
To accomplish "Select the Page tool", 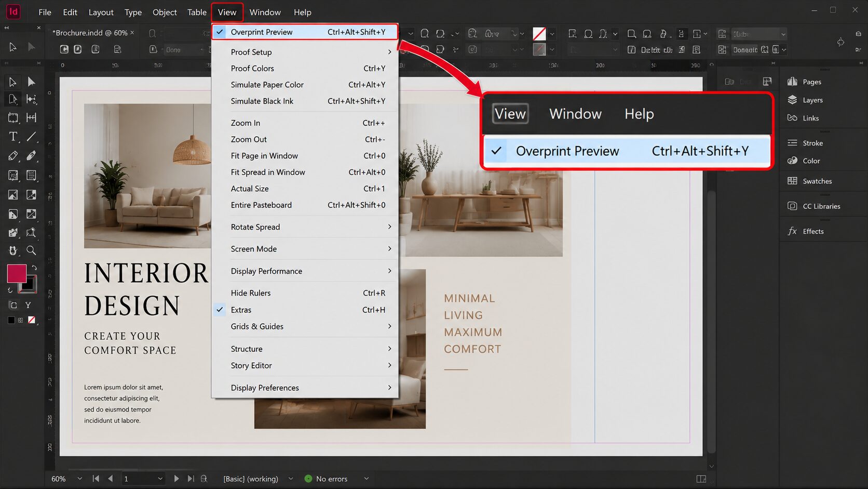I will coord(12,99).
